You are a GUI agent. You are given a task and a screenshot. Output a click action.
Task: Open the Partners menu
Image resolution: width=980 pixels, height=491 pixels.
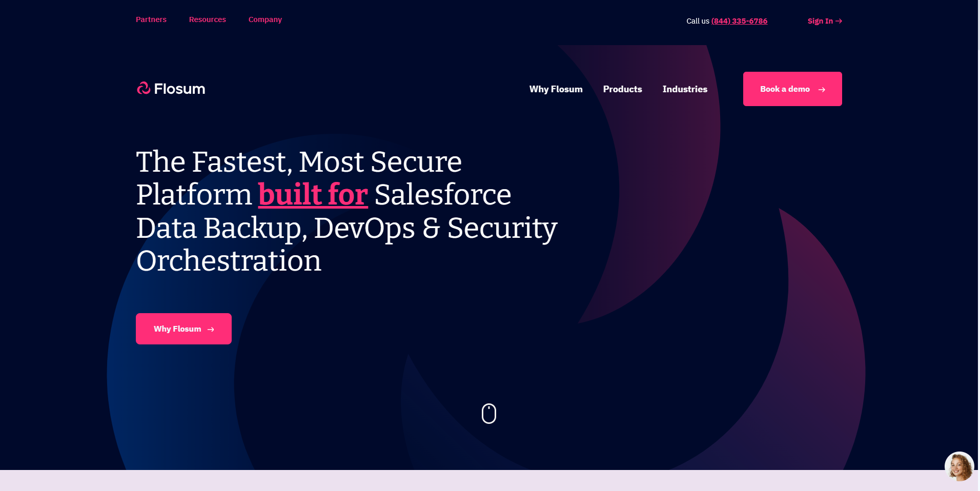[151, 19]
